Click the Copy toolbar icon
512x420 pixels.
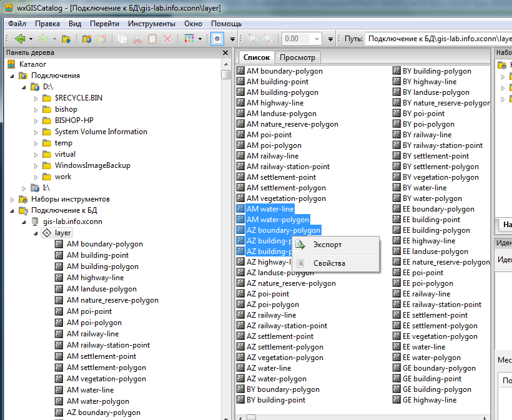pyautogui.click(x=122, y=39)
